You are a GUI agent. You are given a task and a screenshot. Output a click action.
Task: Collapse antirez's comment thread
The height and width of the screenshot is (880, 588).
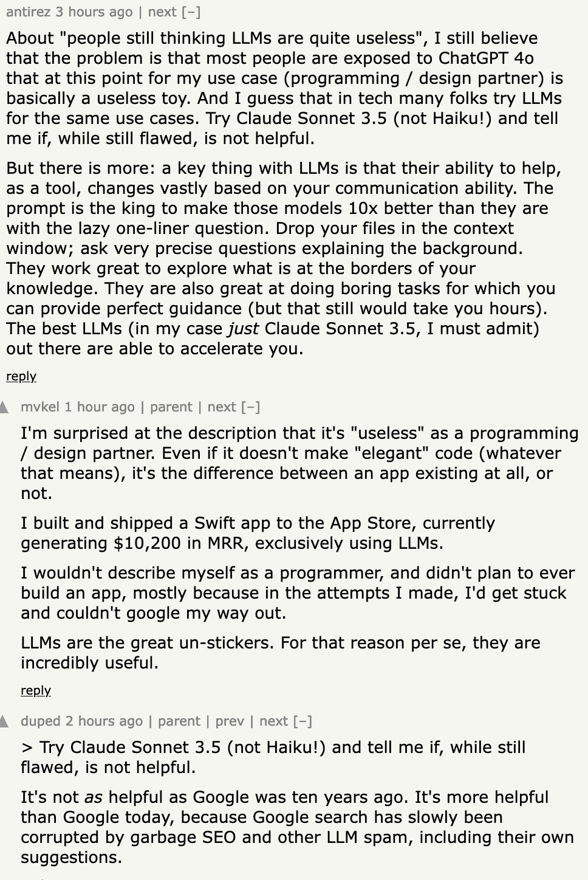click(x=191, y=12)
